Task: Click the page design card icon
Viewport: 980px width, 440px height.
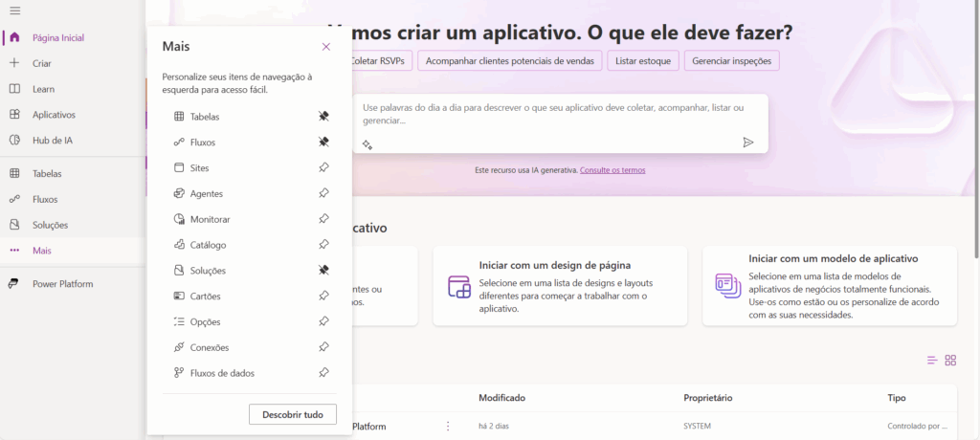Action: click(459, 286)
